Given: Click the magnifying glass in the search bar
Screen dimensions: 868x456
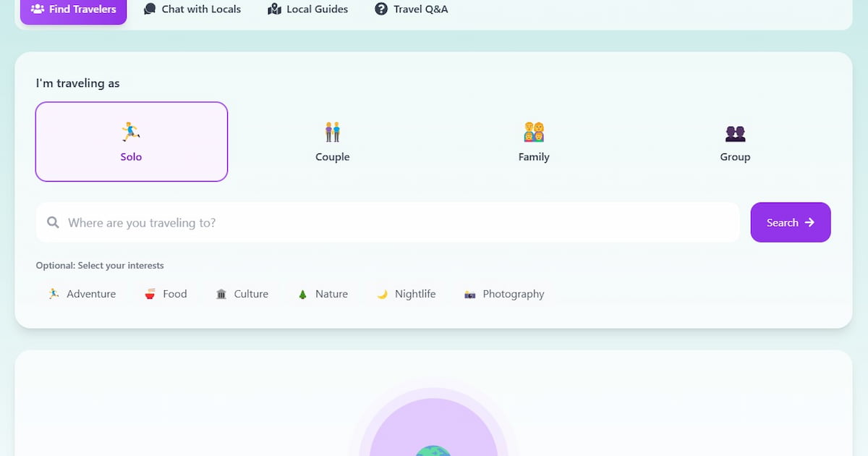Looking at the screenshot, I should (x=54, y=222).
